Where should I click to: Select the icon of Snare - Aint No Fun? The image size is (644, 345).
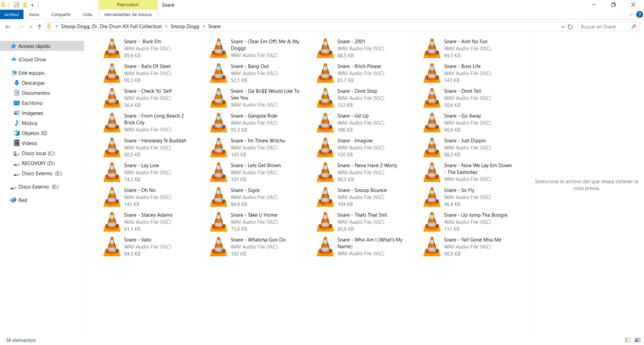pos(432,49)
